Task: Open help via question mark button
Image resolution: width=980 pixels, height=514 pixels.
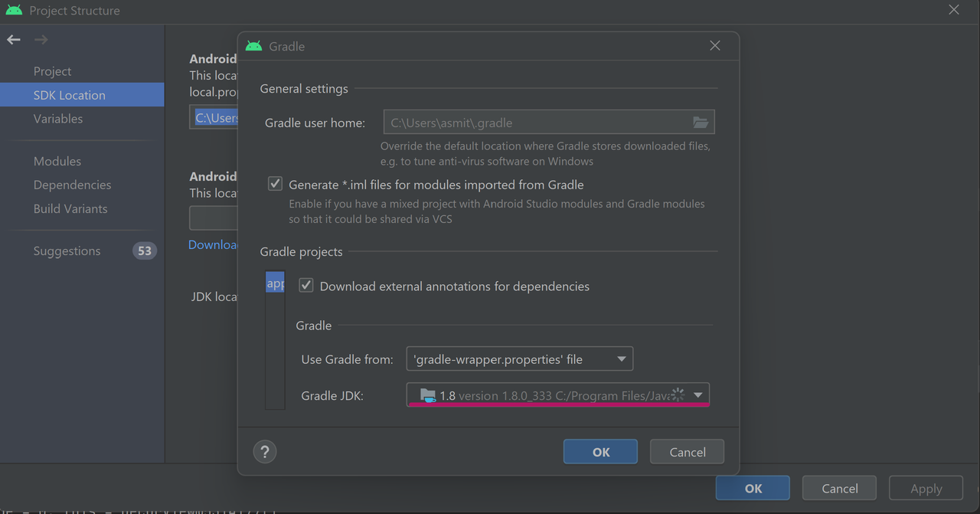Action: (264, 451)
